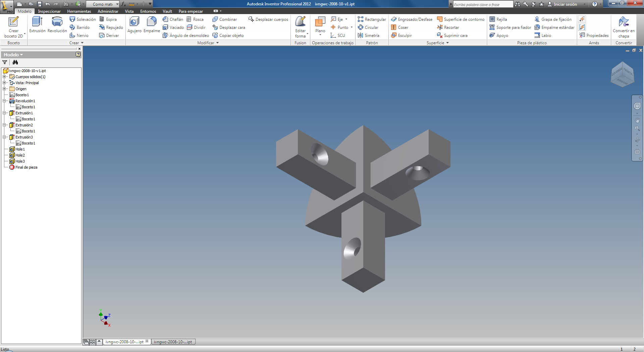The image size is (644, 352).
Task: Collapse the Extrusión3 node
Action: pyautogui.click(x=4, y=137)
